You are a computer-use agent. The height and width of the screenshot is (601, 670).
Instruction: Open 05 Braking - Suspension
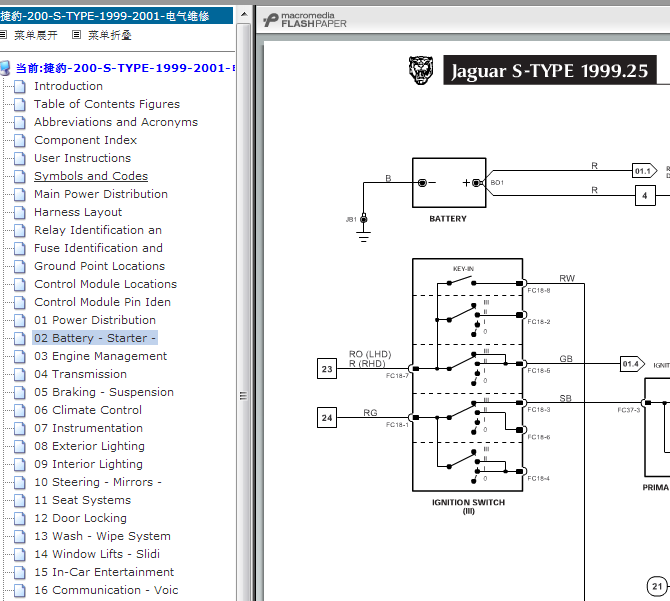coord(104,392)
